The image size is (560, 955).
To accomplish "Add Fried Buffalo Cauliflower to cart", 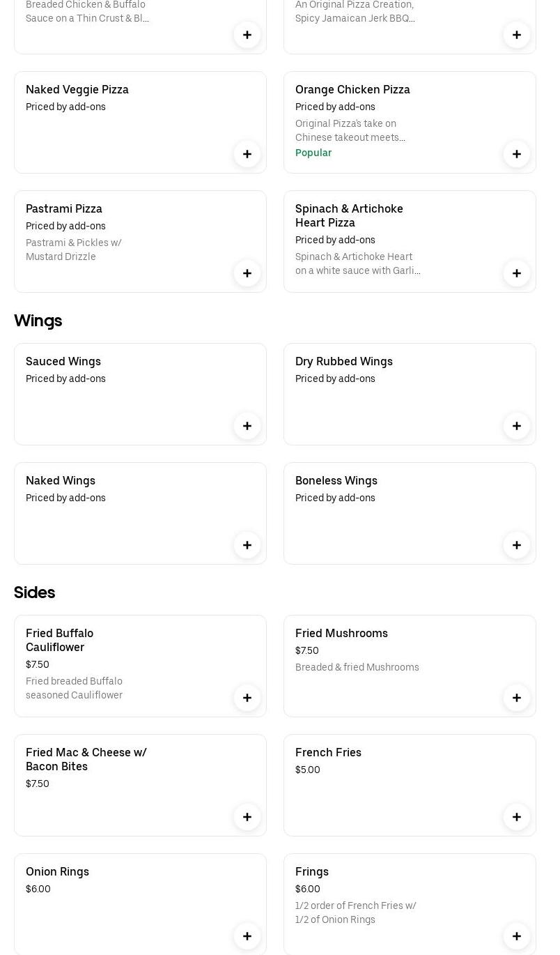I will click(247, 698).
